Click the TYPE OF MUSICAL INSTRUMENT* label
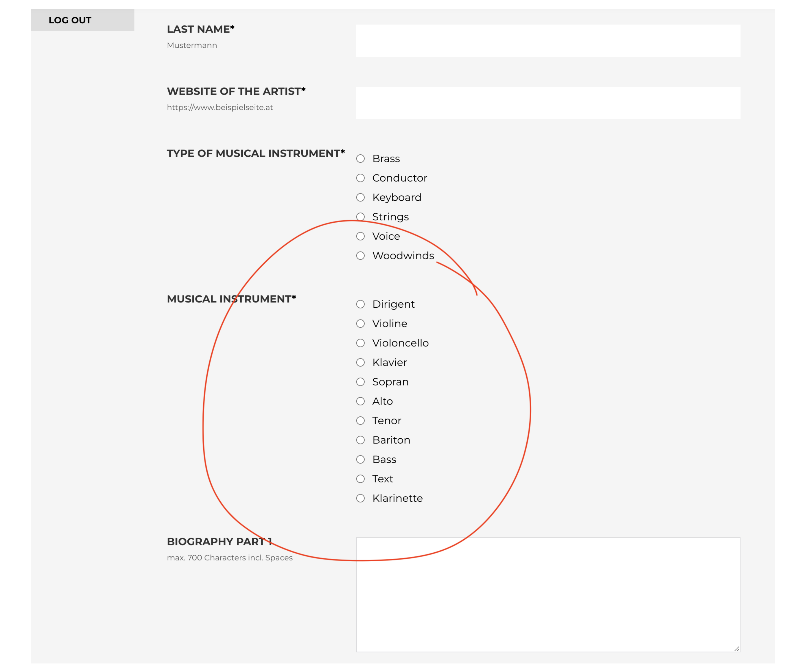The height and width of the screenshot is (672, 804). click(x=256, y=153)
